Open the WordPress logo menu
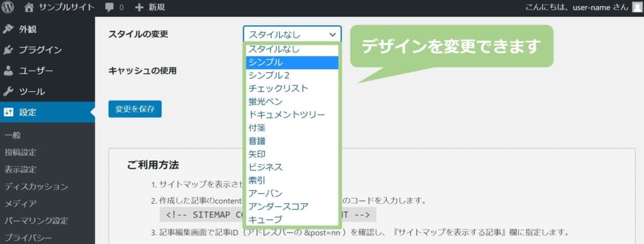644x244 pixels. [x=8, y=7]
